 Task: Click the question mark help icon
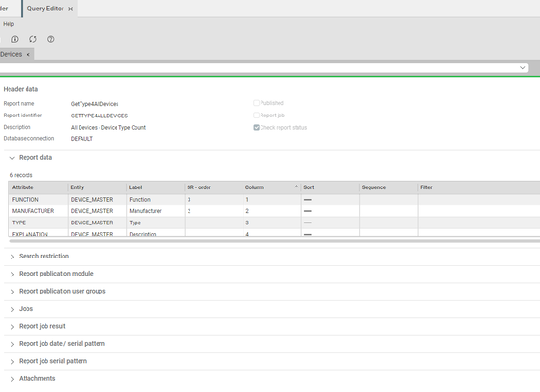(50, 39)
